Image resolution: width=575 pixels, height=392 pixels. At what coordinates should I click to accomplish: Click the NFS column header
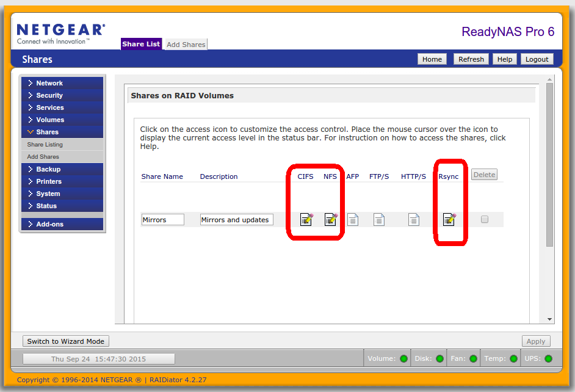click(x=330, y=176)
